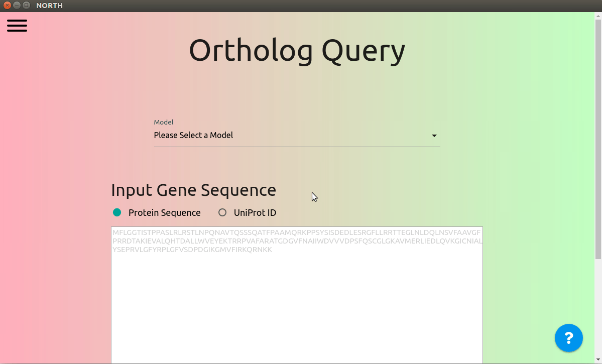The image size is (602, 364).
Task: Select the Protein Sequence radio circle
Action: (117, 212)
